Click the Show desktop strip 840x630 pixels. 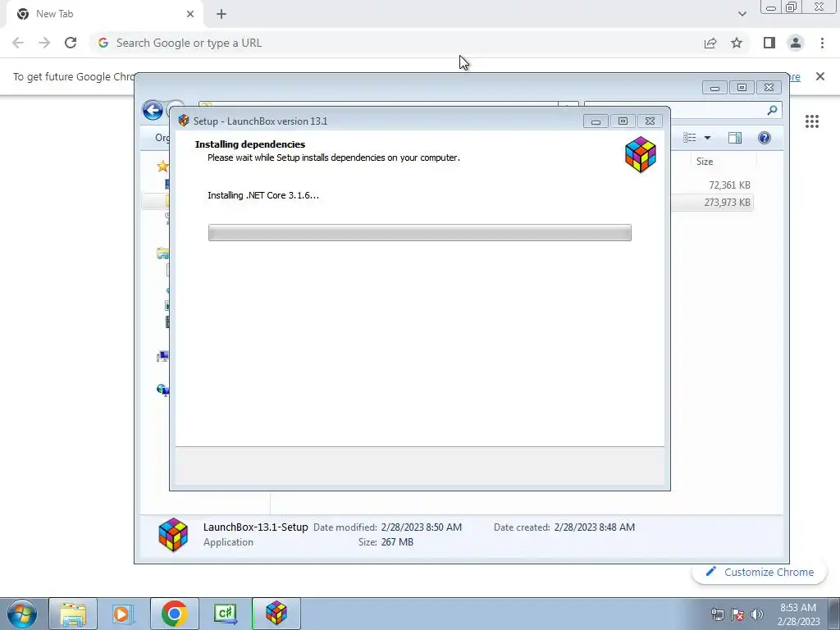834,614
